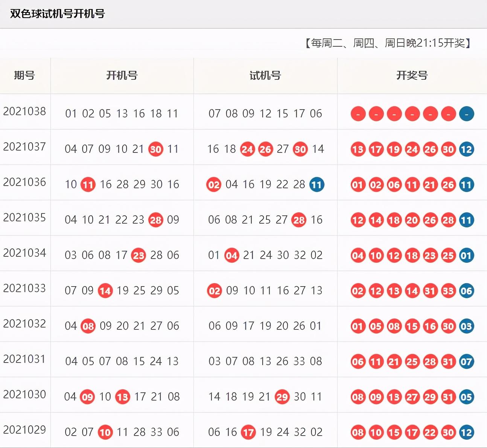Click red ball 06 in 2021031 开奖号

[358, 362]
